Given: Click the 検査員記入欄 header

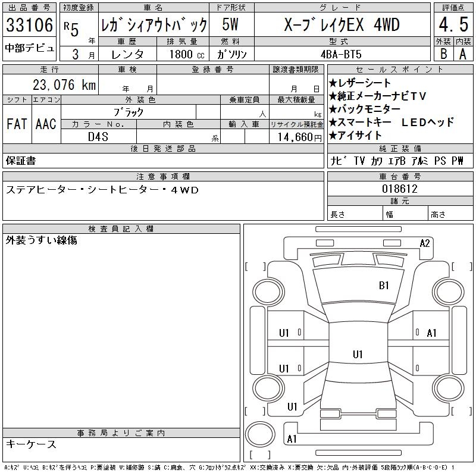Looking at the screenshot, I should pos(121,228).
